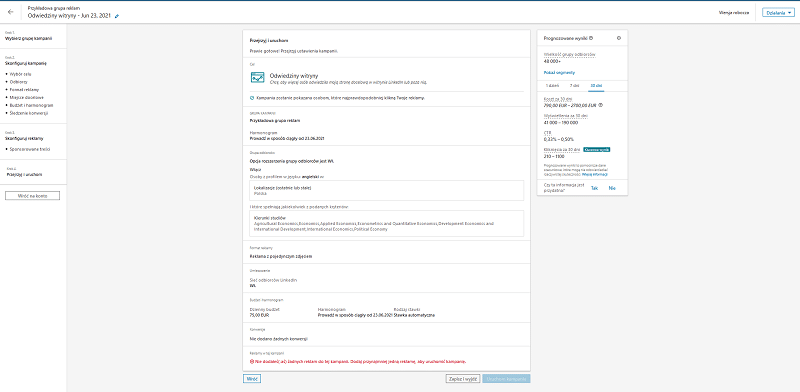Answer Nie to feedback question
This screenshot has height=392, width=800.
click(612, 188)
